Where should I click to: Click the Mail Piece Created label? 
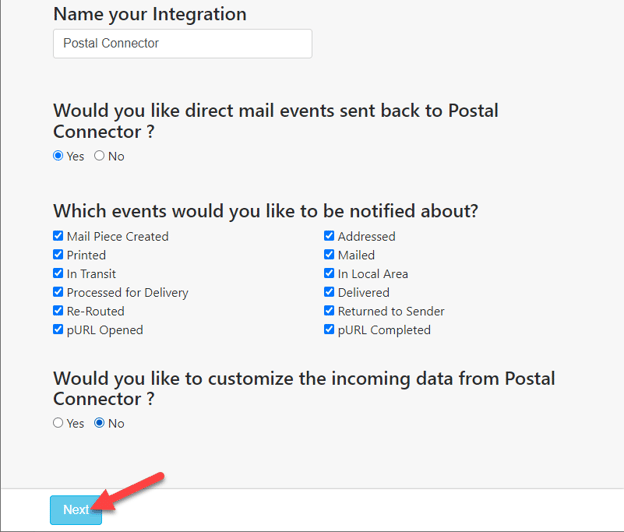pyautogui.click(x=118, y=236)
